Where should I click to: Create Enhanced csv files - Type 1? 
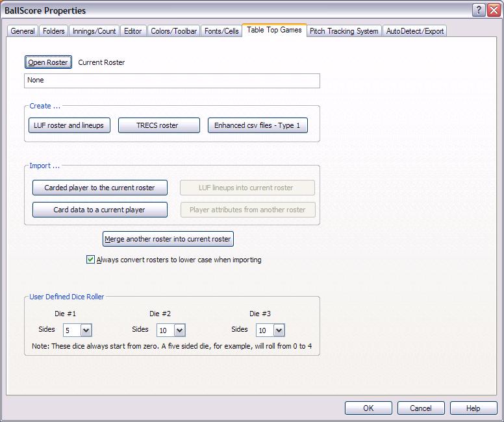tap(257, 125)
